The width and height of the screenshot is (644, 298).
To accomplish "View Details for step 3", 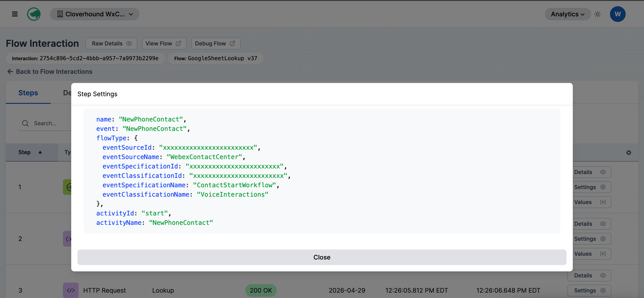I will tap(589, 276).
